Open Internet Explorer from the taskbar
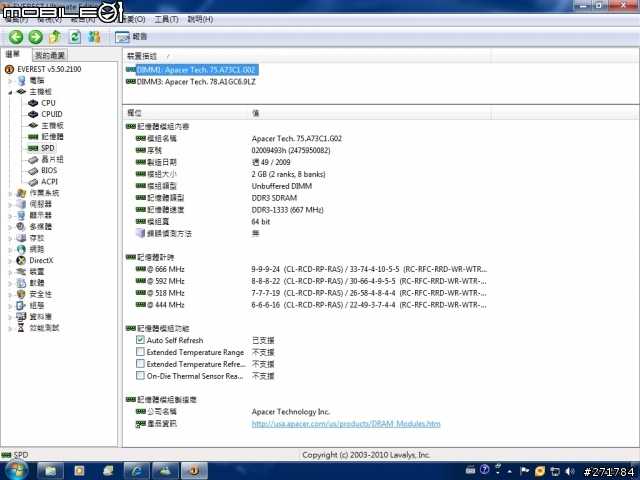The height and width of the screenshot is (480, 640). pos(137,471)
